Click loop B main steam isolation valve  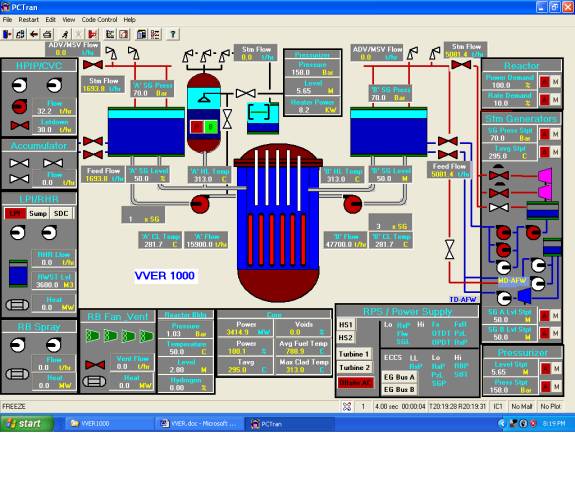(x=461, y=65)
